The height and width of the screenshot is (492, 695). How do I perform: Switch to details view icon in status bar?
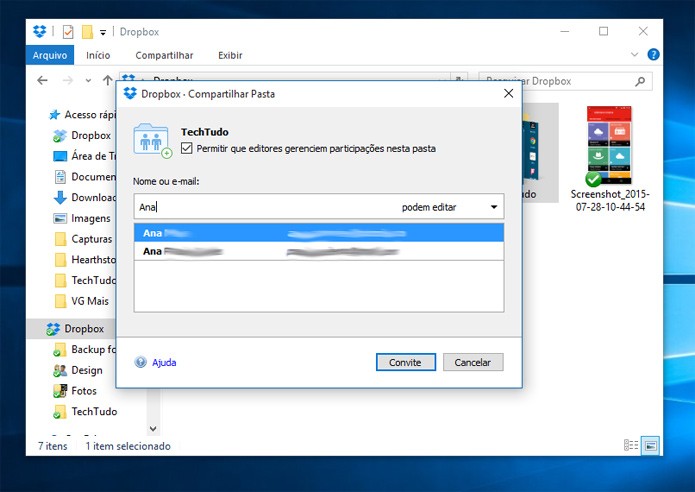click(x=631, y=445)
